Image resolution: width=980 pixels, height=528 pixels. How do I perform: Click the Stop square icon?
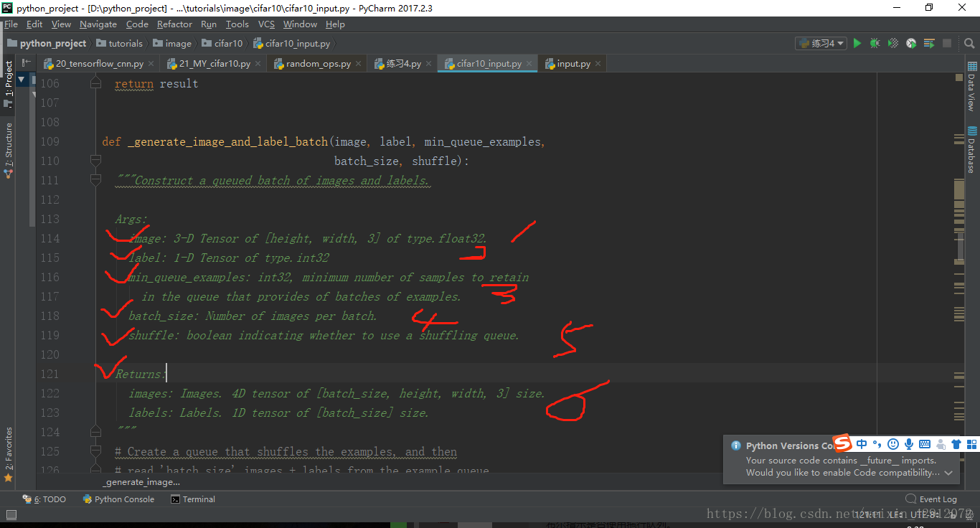tap(947, 43)
